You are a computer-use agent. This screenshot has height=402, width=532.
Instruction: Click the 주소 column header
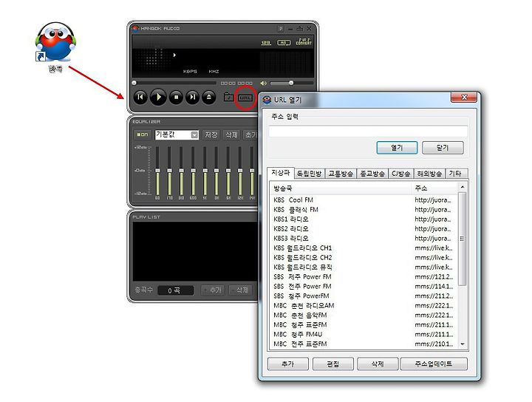coord(434,188)
